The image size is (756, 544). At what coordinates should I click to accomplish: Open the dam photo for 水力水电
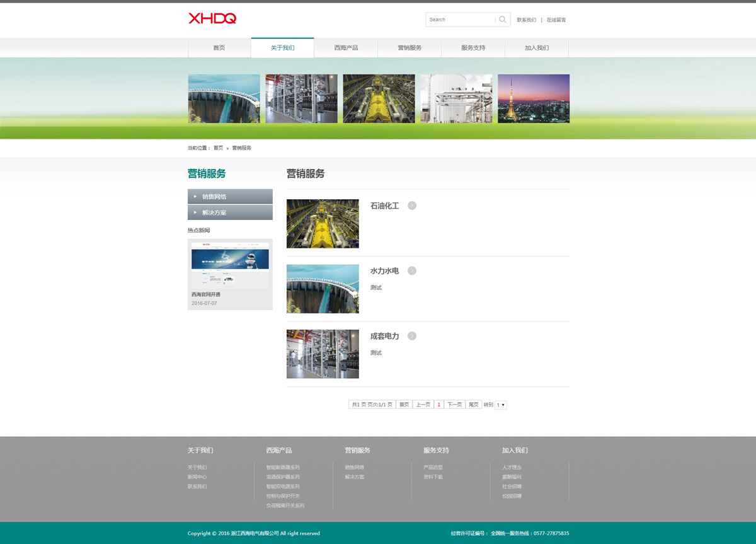323,289
